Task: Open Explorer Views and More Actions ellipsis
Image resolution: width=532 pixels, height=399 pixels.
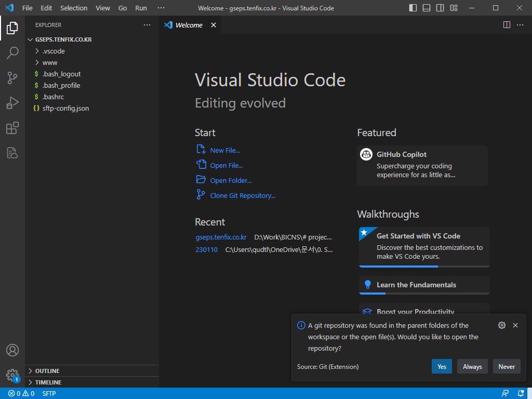Action: [147, 25]
